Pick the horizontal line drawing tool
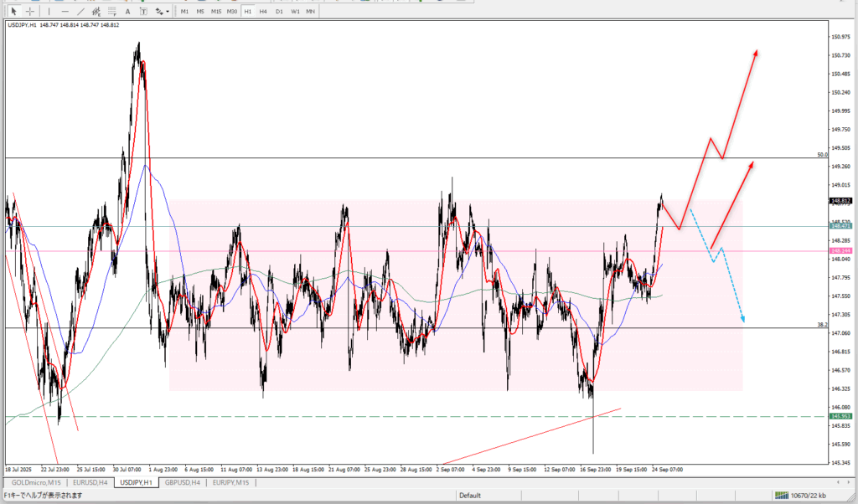Screen dimensions: 858x504 pyautogui.click(x=65, y=12)
